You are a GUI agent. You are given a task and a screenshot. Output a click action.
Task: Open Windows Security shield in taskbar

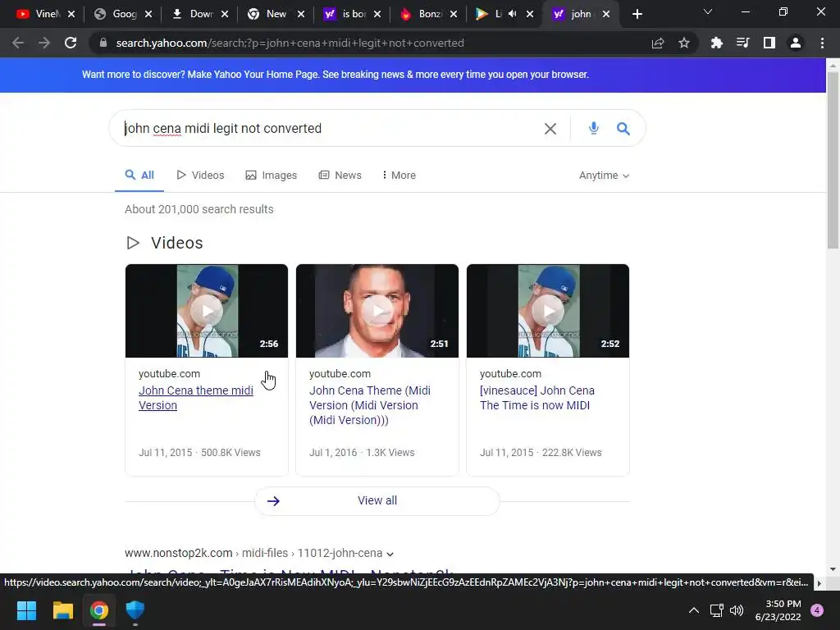pyautogui.click(x=135, y=610)
